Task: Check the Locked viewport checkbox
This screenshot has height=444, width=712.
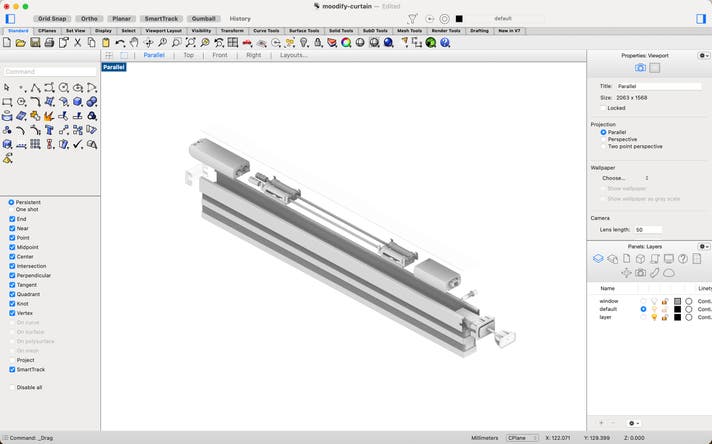Action: (x=603, y=108)
